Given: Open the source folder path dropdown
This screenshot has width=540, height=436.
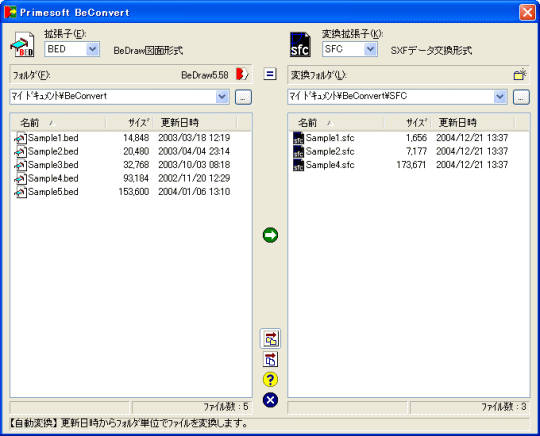Looking at the screenshot, I should 222,97.
